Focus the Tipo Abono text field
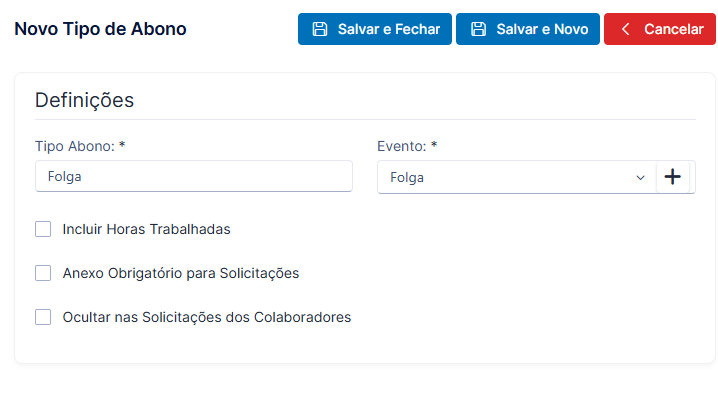718x410 pixels. click(194, 176)
